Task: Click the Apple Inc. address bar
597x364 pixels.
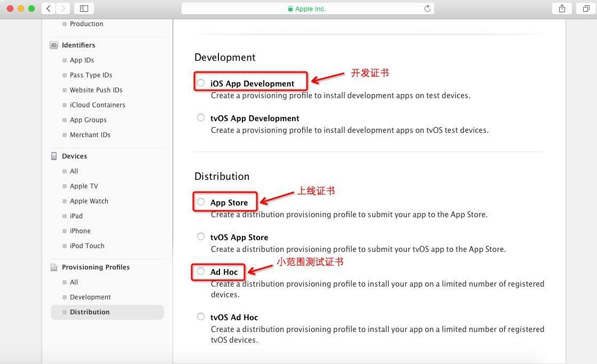Action: [308, 9]
